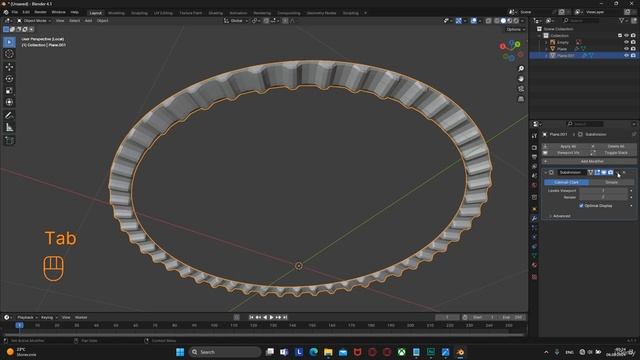Hide the Empty object using its eye icon

pos(626,42)
